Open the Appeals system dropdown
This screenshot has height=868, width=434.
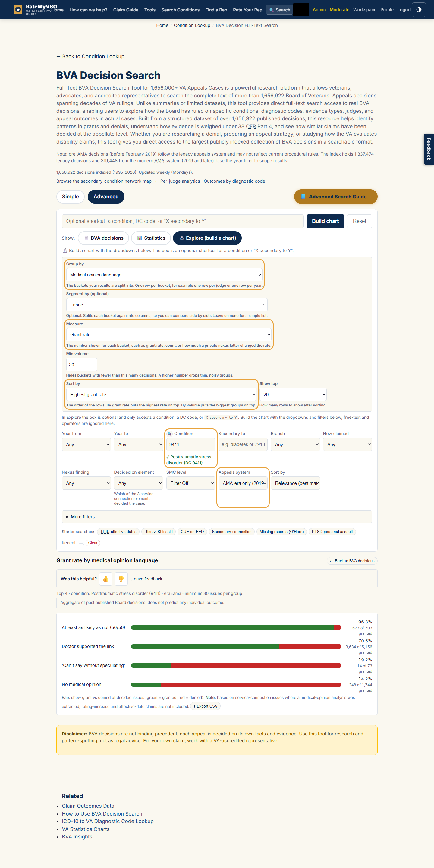(243, 483)
